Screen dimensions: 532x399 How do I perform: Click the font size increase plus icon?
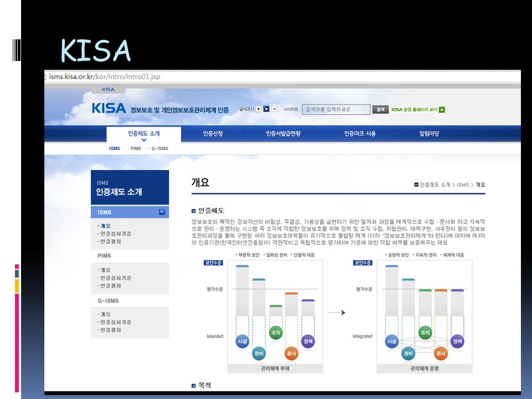click(259, 109)
